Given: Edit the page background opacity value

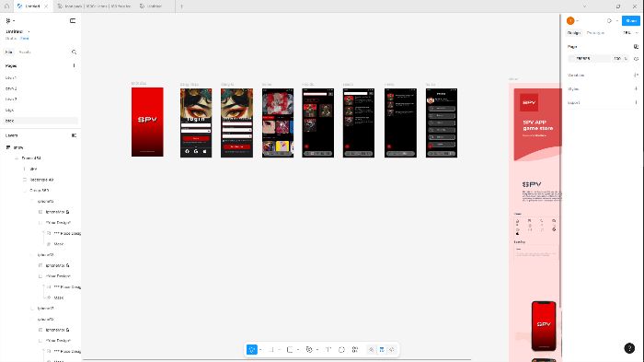Looking at the screenshot, I should 617,58.
